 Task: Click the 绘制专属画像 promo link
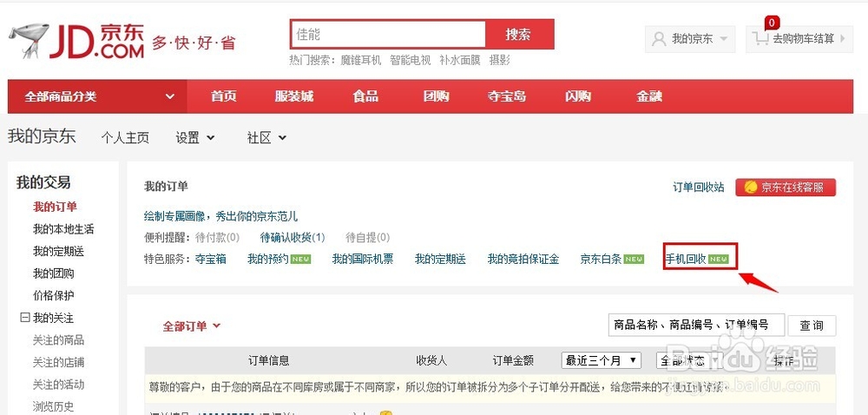tap(220, 216)
